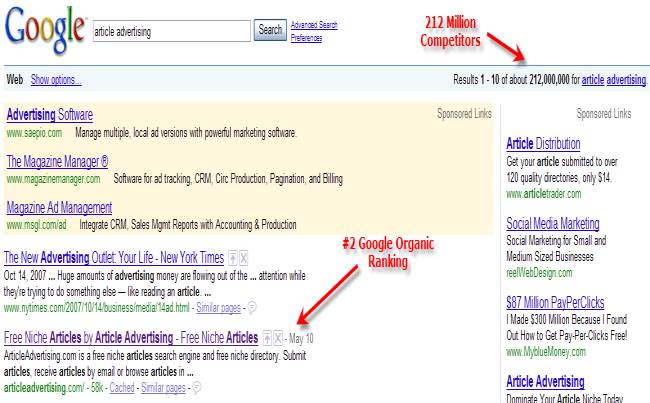Open Social Media Marketing sponsored ad

point(553,223)
